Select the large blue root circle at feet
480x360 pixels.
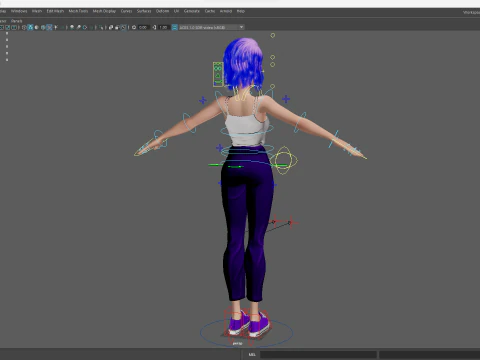coord(247,333)
